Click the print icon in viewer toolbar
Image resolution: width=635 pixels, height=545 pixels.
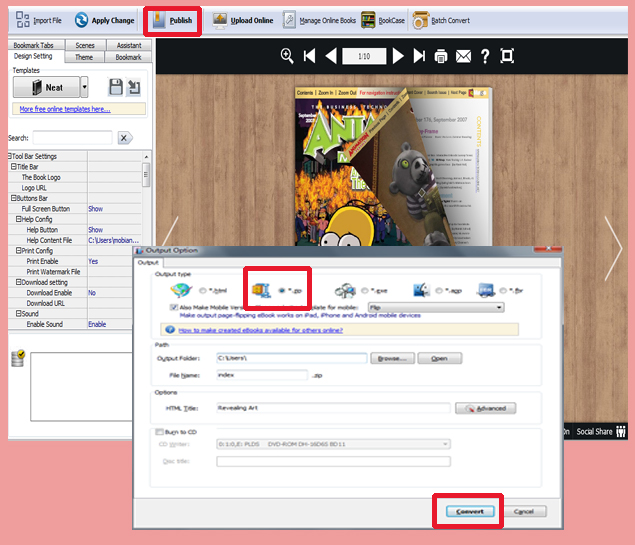pyautogui.click(x=441, y=56)
